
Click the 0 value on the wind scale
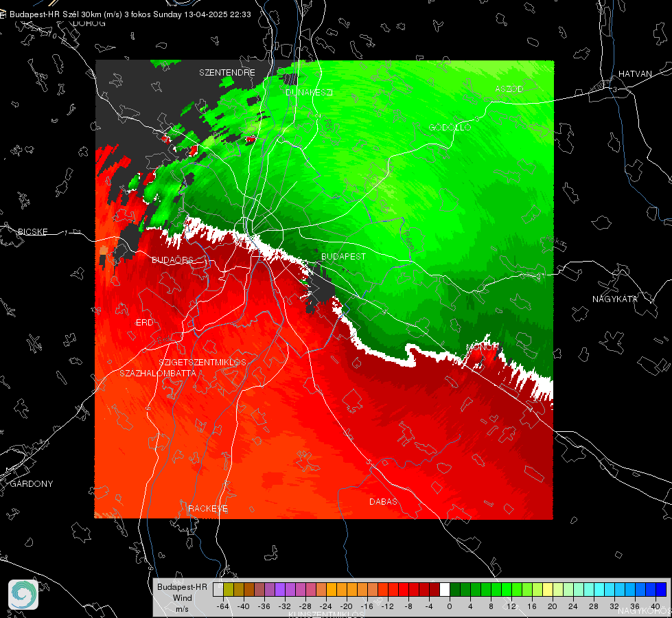tap(449, 606)
